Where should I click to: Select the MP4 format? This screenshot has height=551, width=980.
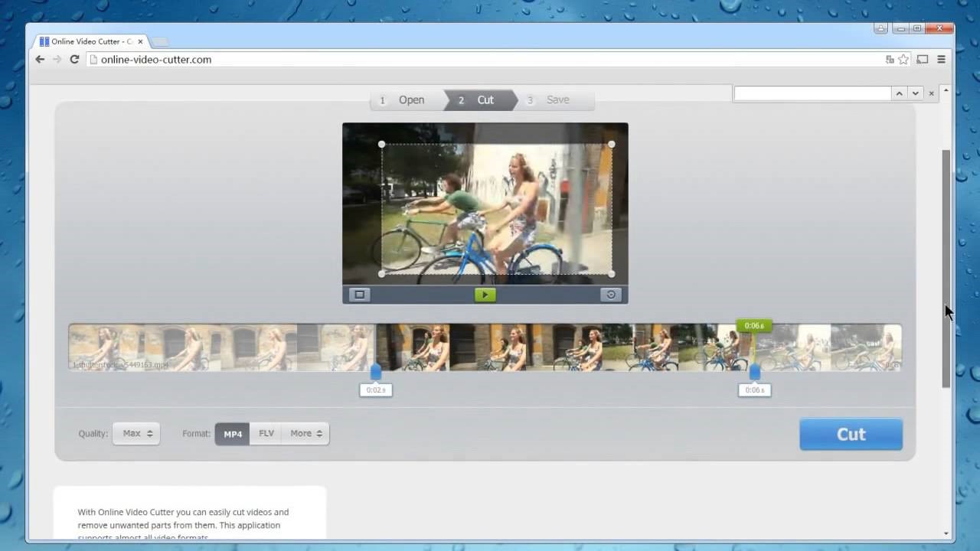(233, 433)
